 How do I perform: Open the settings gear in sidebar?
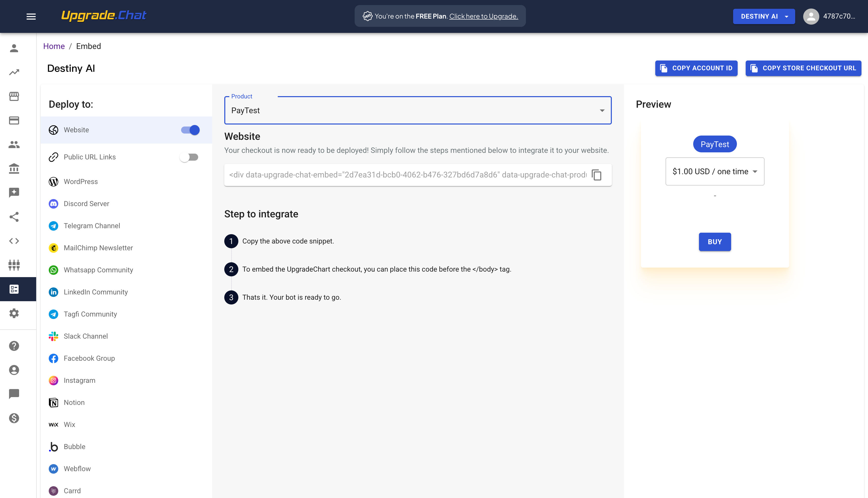point(14,313)
